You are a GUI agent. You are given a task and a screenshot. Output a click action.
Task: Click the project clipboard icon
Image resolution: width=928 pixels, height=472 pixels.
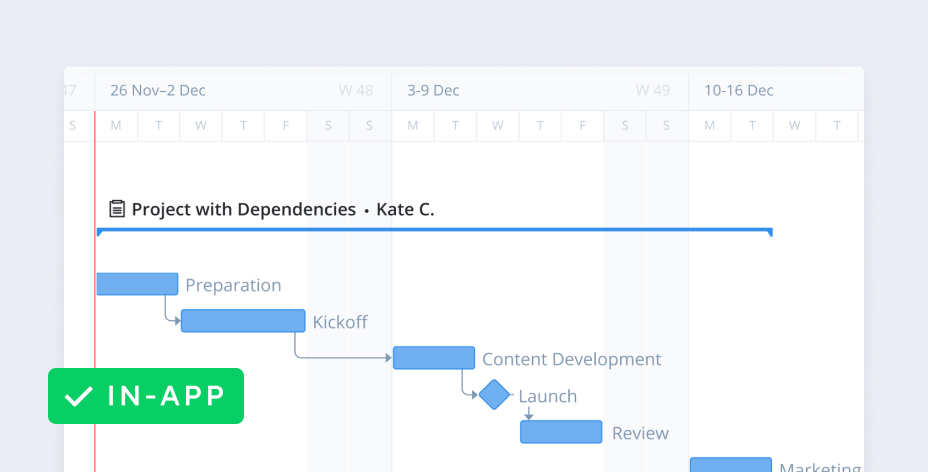117,209
